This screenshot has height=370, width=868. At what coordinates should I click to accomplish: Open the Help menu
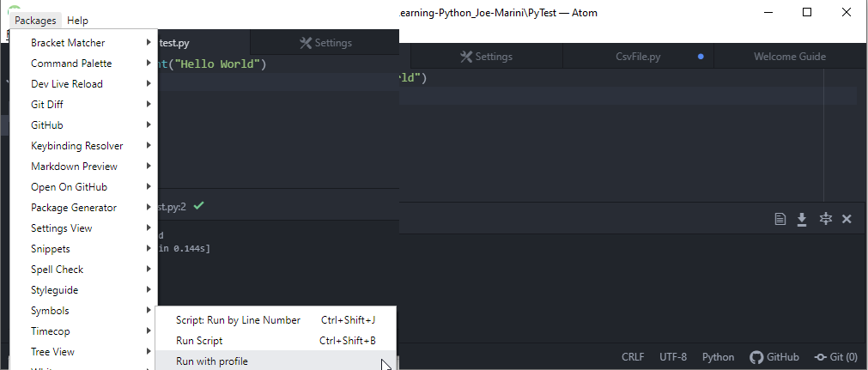point(77,21)
